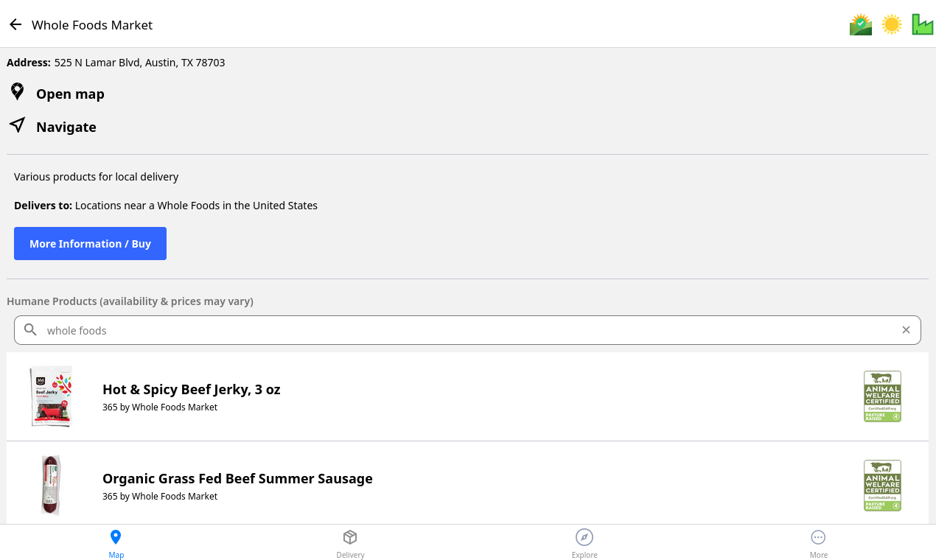Click the '365 by Whole Foods Market' label under sausage
This screenshot has height=560, width=936.
(x=160, y=496)
